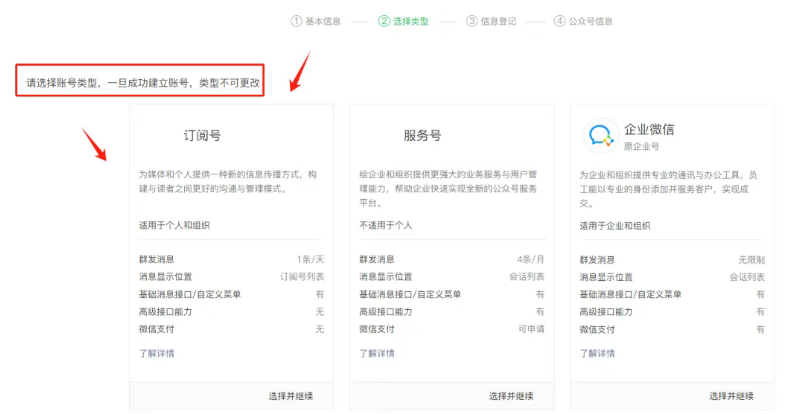Open 了解详情 link in 订阅号 card
The width and height of the screenshot is (792, 414).
click(x=157, y=353)
